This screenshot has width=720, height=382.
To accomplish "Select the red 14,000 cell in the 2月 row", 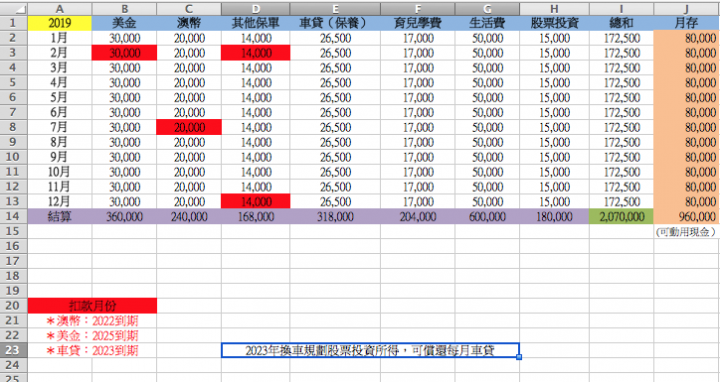I will (256, 53).
